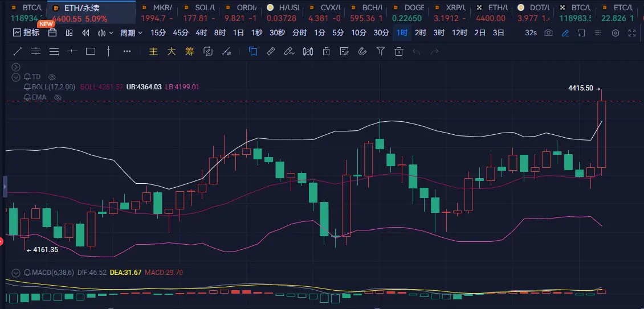Click the funnel filter icon
This screenshot has height=309, width=644.
point(381,51)
